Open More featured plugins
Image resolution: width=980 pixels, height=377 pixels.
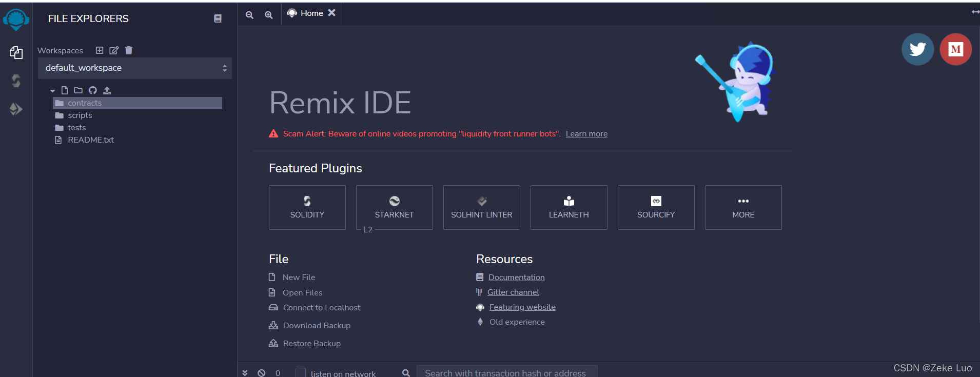pyautogui.click(x=743, y=207)
